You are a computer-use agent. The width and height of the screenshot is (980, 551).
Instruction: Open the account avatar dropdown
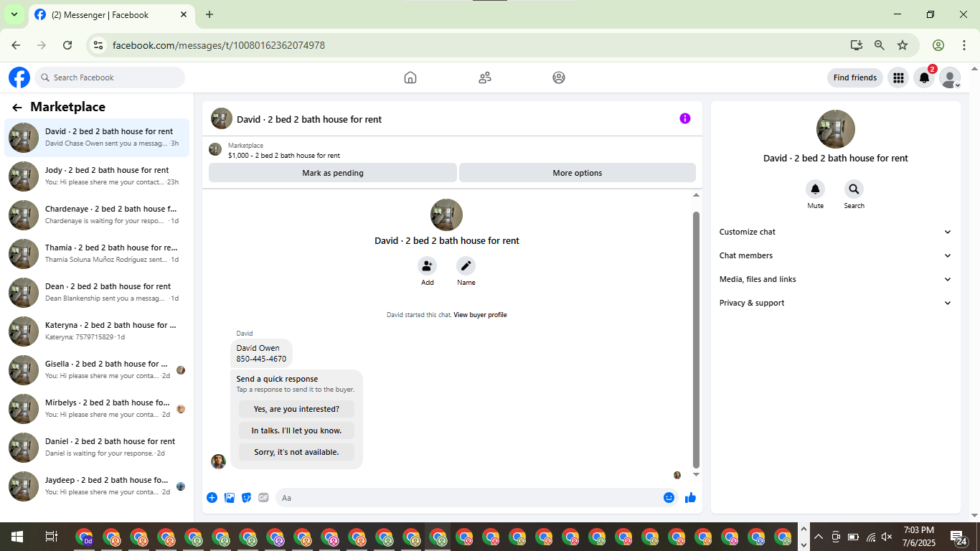(x=950, y=77)
